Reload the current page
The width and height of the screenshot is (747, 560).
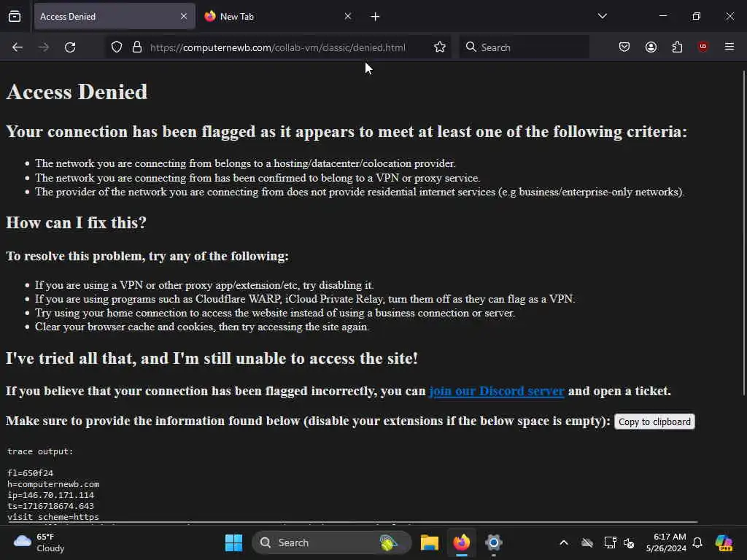click(x=70, y=47)
